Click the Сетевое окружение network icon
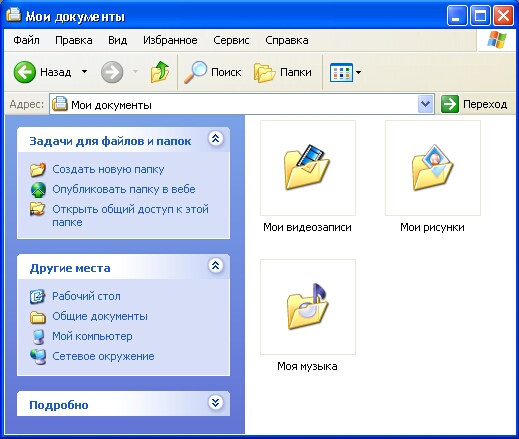 pyautogui.click(x=38, y=357)
